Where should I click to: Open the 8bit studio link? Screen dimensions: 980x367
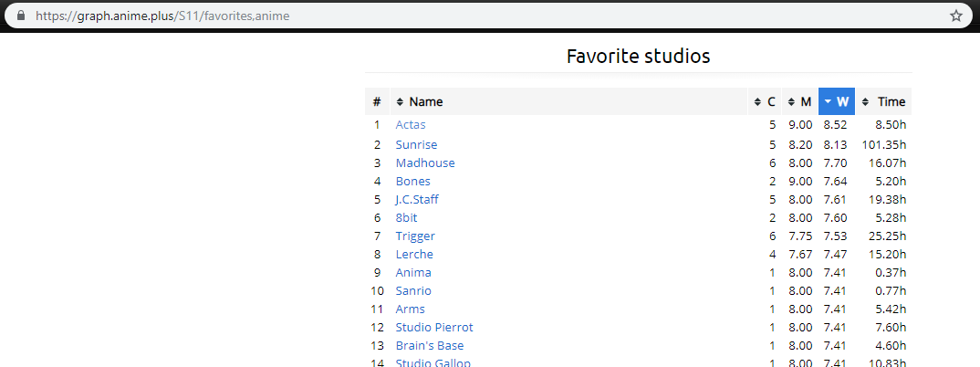point(407,218)
